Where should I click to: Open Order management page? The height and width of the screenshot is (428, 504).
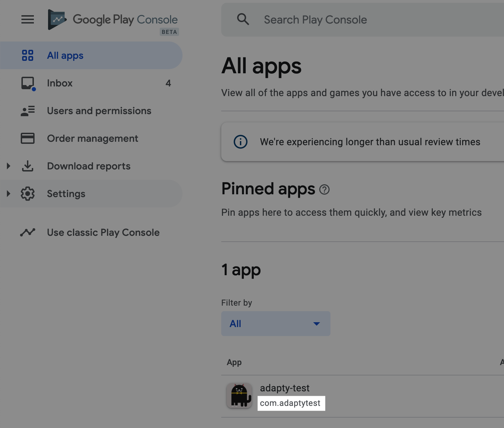click(x=91, y=138)
